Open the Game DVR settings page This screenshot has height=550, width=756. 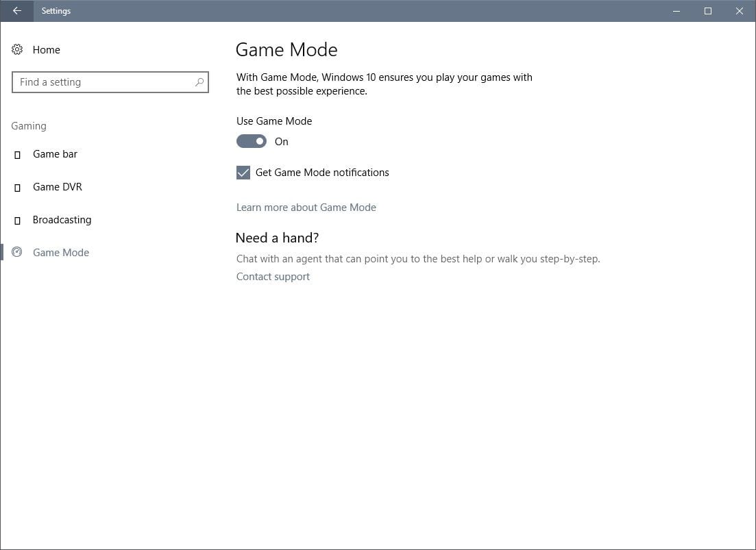(58, 187)
